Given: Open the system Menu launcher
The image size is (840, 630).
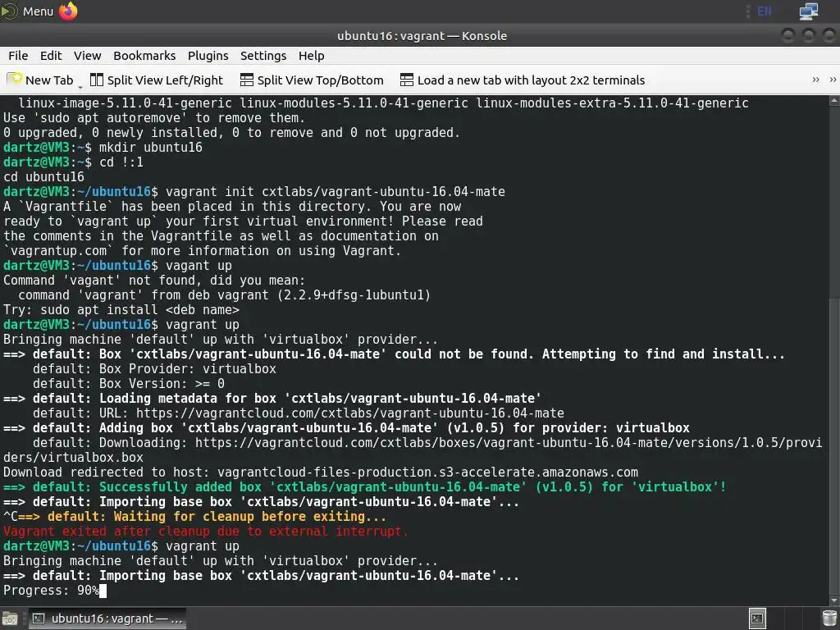Looking at the screenshot, I should tap(27, 11).
